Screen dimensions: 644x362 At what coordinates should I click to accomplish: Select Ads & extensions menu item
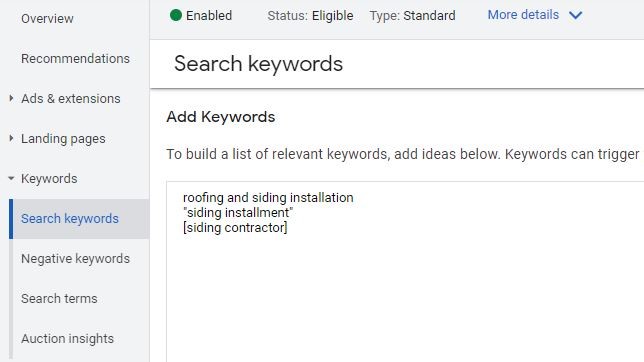(71, 99)
